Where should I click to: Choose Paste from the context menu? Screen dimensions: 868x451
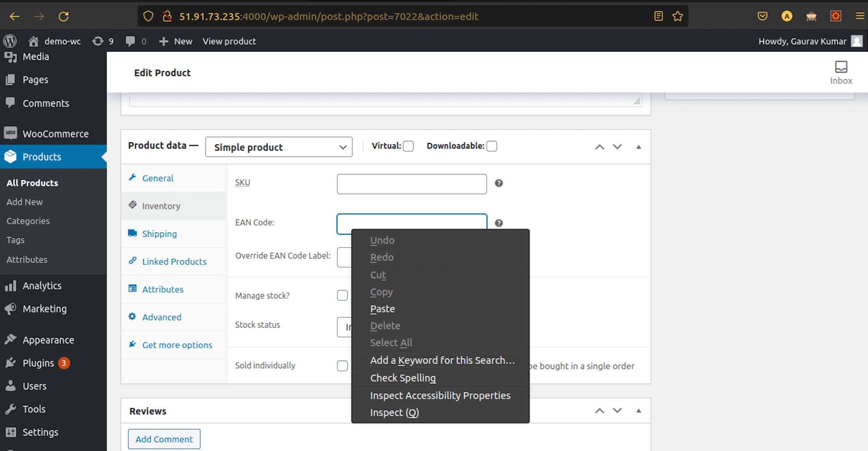(382, 309)
